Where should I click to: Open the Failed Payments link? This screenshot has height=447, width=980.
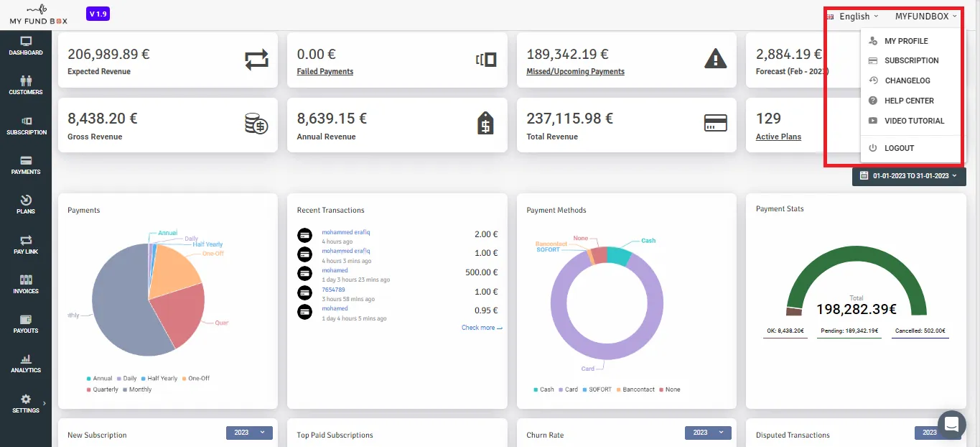click(325, 72)
